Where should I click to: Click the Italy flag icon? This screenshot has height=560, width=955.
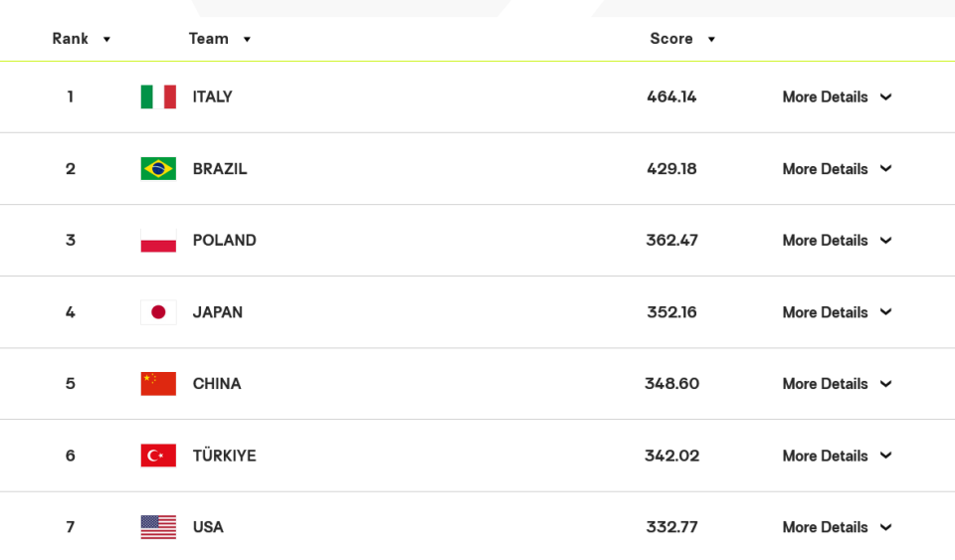158,96
